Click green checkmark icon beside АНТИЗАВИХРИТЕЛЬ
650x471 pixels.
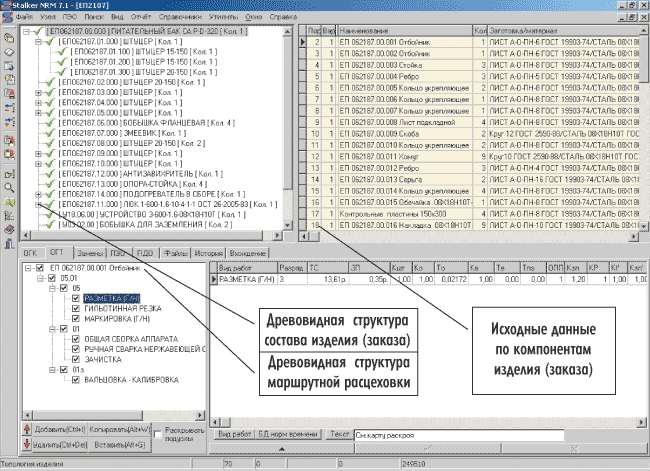(51, 172)
